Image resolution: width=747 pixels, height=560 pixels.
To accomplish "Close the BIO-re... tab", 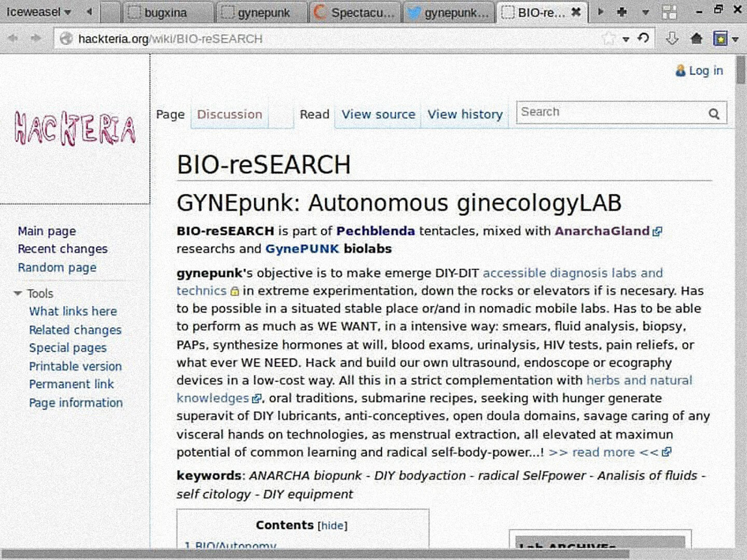I will (x=576, y=12).
